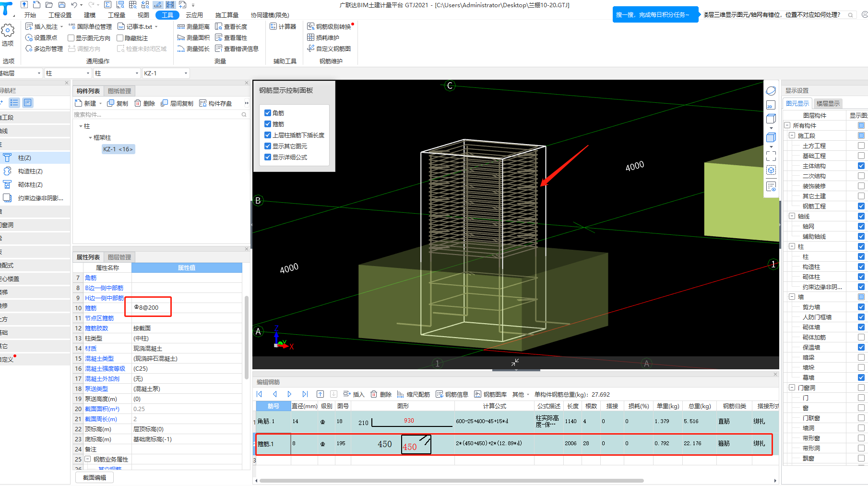The width and height of the screenshot is (868, 486).
Task: Open 建模 ribbon tab
Action: pos(90,15)
